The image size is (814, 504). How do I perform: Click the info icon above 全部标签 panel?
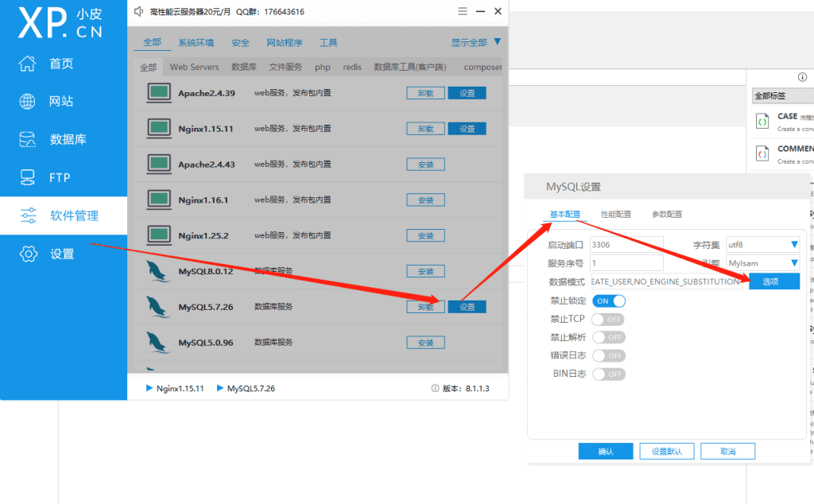tap(802, 77)
